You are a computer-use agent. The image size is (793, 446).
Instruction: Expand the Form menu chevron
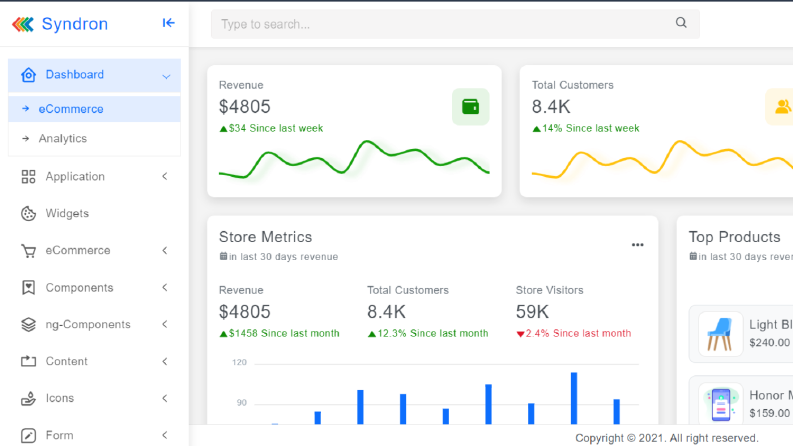165,435
